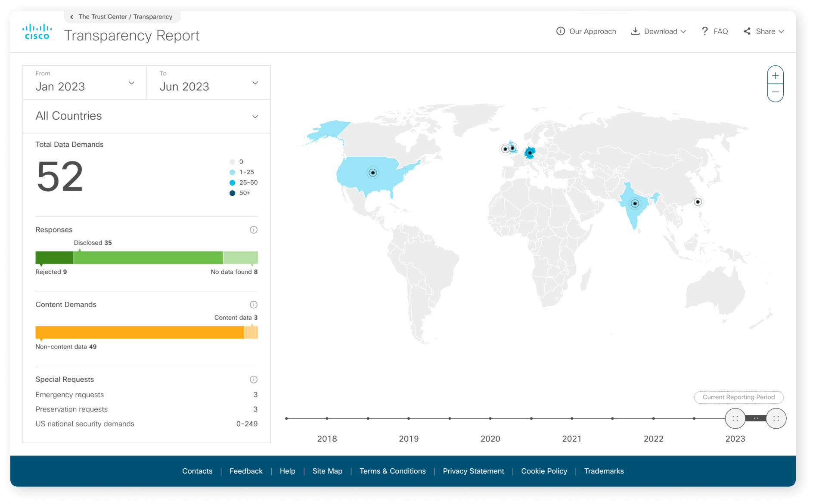This screenshot has height=504, width=813.
Task: Click the zoom in button on the map
Action: pyautogui.click(x=775, y=75)
